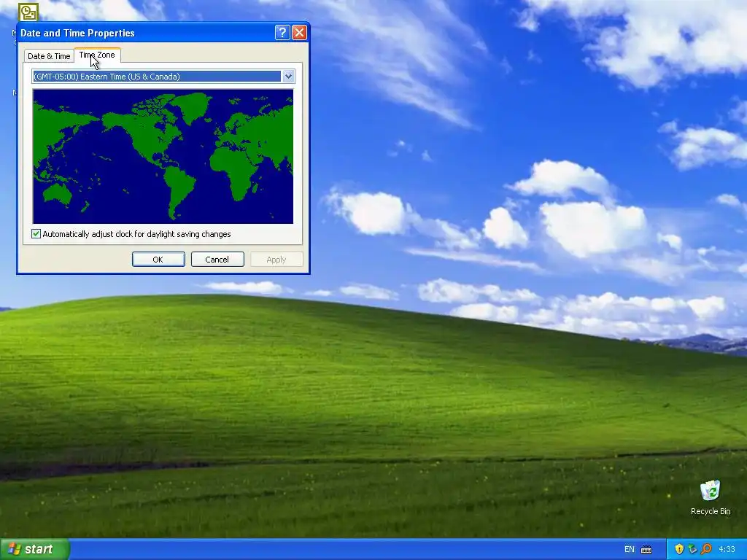Click the keyboard icon on the language bar
Screen dimensions: 747x560
pyautogui.click(x=646, y=550)
